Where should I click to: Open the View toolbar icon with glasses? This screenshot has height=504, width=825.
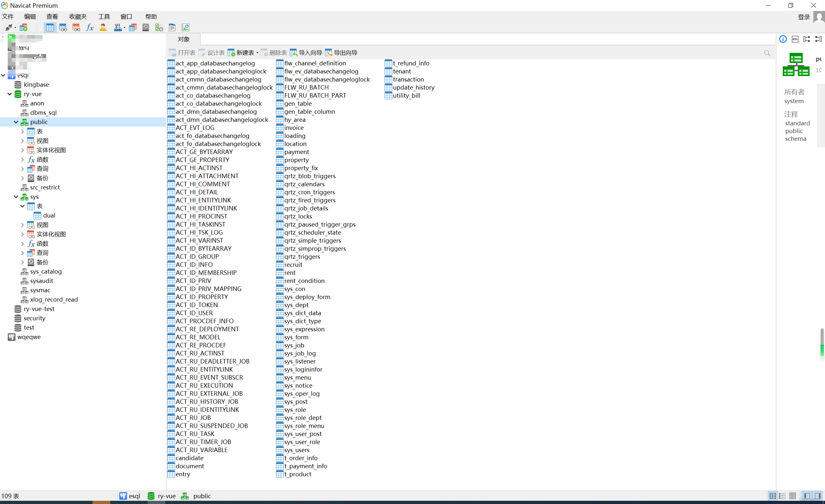tap(63, 27)
